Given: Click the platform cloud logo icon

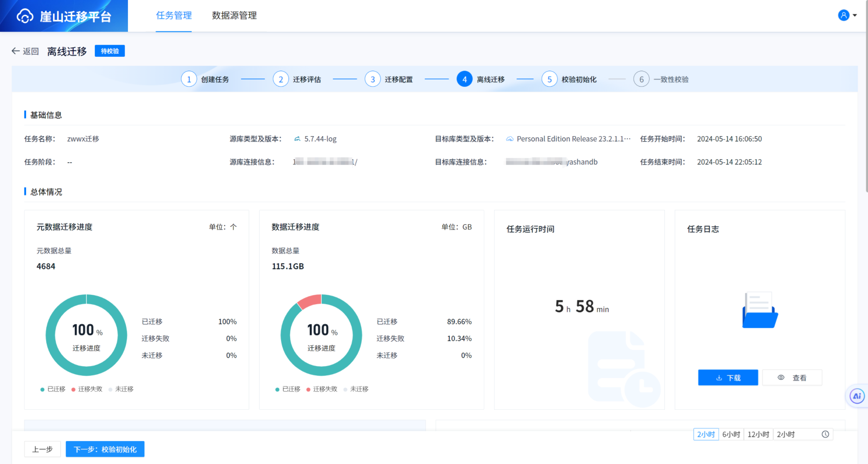Looking at the screenshot, I should tap(25, 16).
